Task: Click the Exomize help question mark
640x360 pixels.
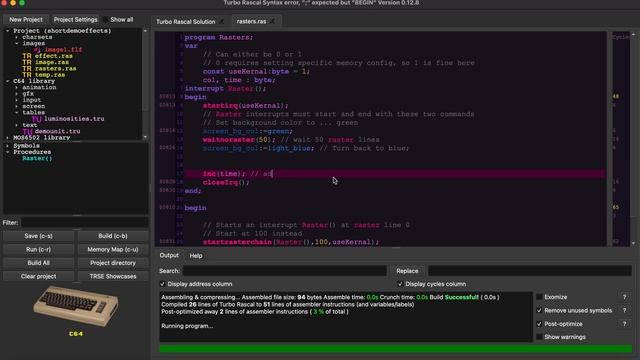Action: [x=624, y=297]
